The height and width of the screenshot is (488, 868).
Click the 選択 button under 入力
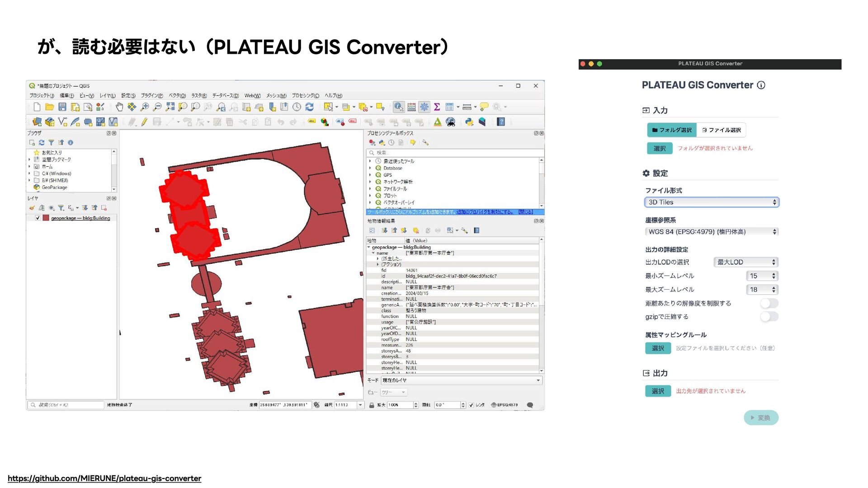660,149
